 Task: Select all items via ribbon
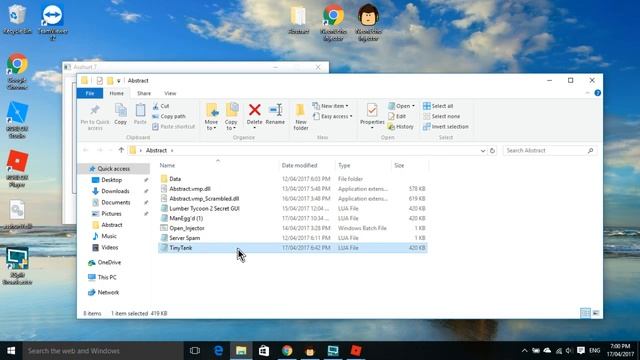click(x=438, y=106)
